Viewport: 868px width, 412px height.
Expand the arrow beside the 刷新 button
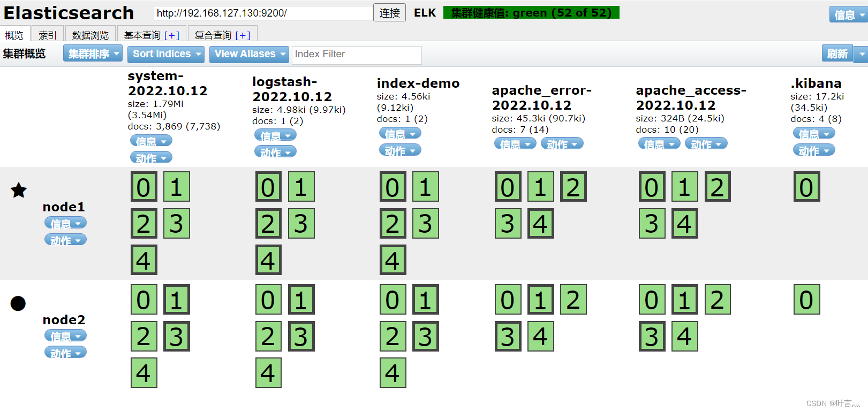point(861,54)
